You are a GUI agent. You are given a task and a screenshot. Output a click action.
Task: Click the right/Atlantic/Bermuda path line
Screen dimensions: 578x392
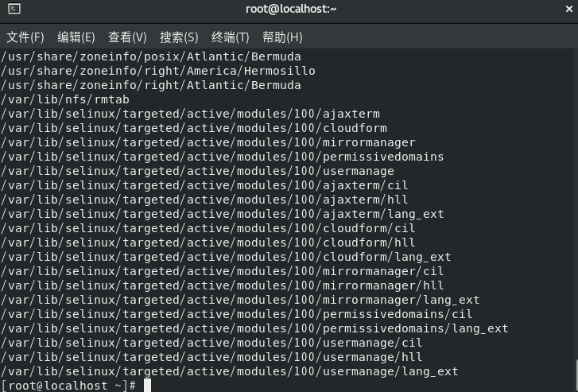point(151,86)
